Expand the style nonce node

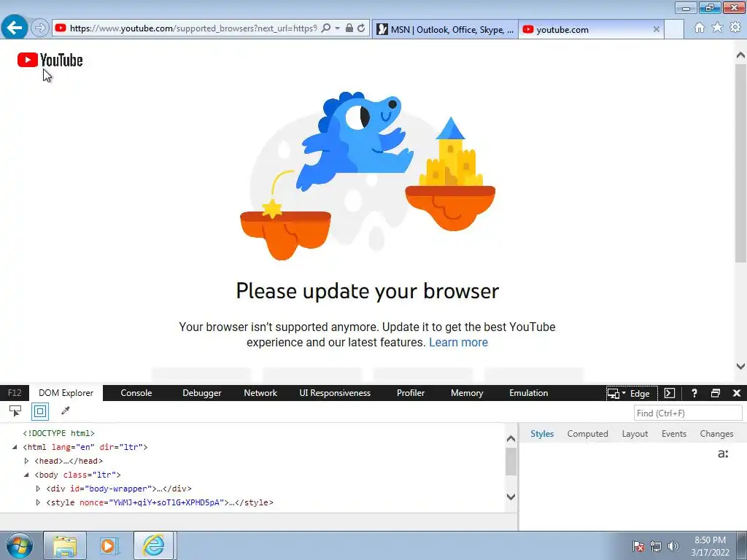point(38,502)
